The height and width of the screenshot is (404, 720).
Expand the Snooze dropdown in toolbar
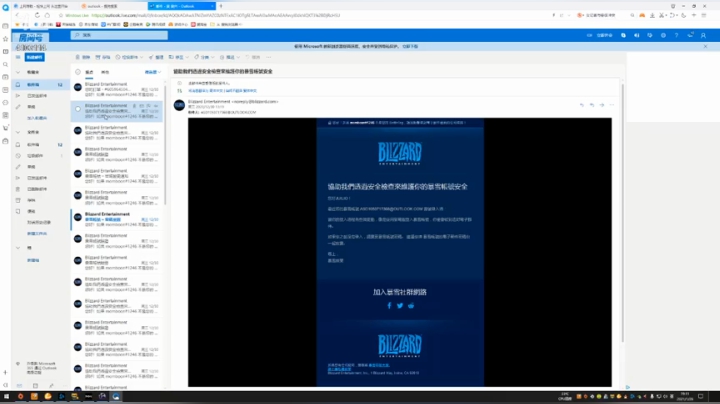238,57
